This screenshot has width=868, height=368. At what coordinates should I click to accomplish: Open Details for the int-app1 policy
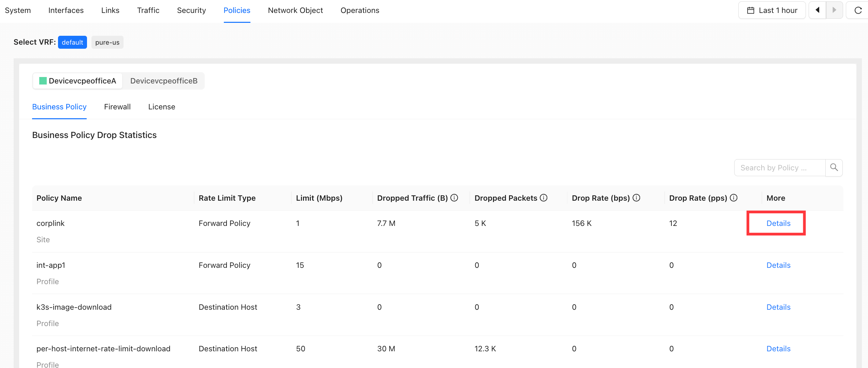point(778,265)
